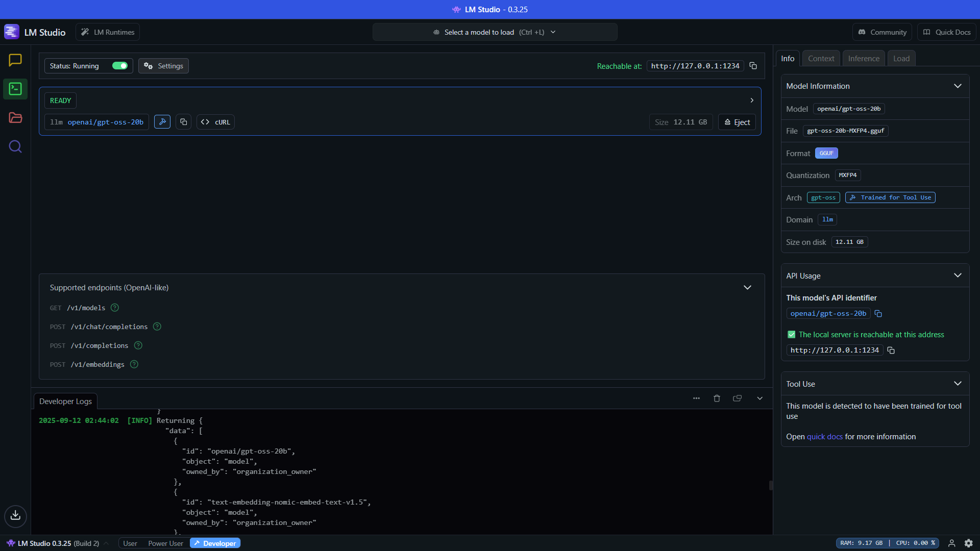Switch to the Context tab
Screen dimensions: 980x551
821,59
